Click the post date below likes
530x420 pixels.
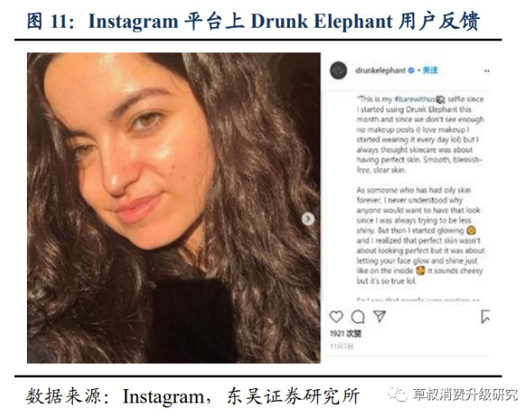click(341, 346)
